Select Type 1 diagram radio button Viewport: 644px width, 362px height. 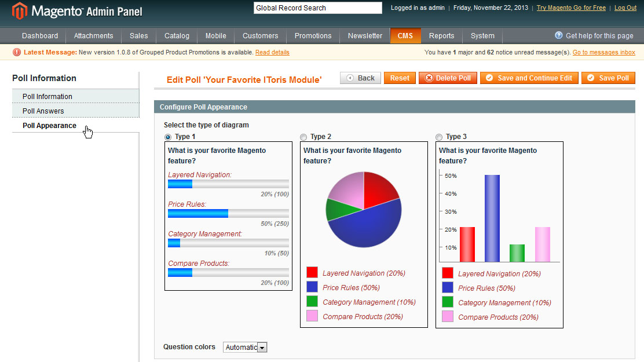pos(167,137)
